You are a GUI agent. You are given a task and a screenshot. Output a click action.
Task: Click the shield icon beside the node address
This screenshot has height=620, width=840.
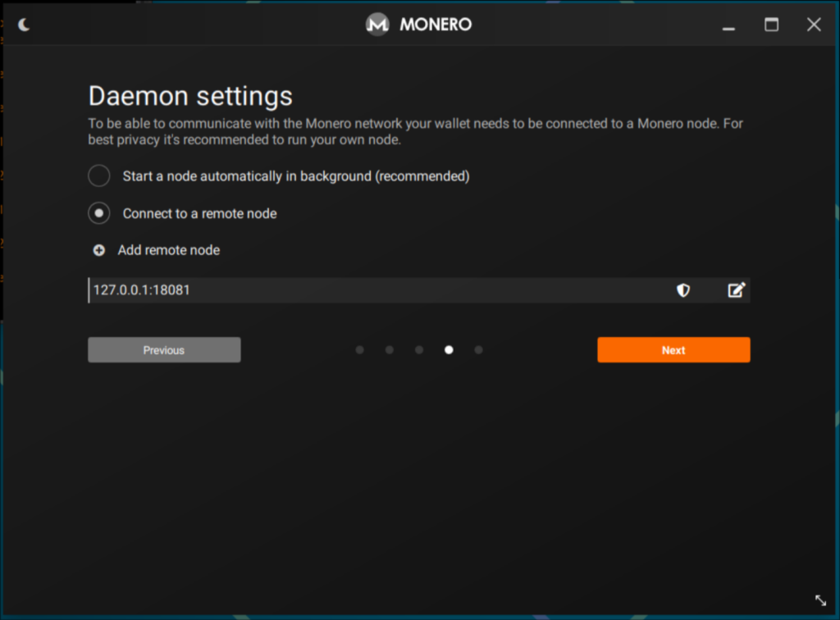[x=683, y=289]
